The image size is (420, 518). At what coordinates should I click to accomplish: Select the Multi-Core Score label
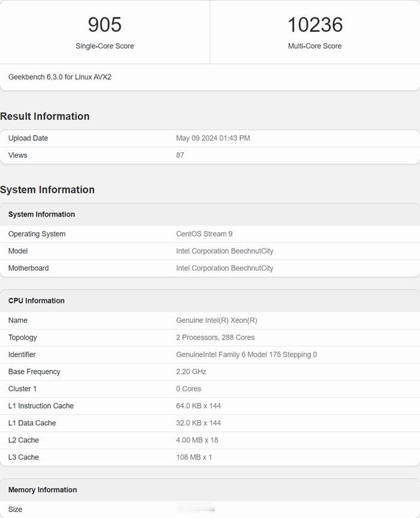click(314, 46)
